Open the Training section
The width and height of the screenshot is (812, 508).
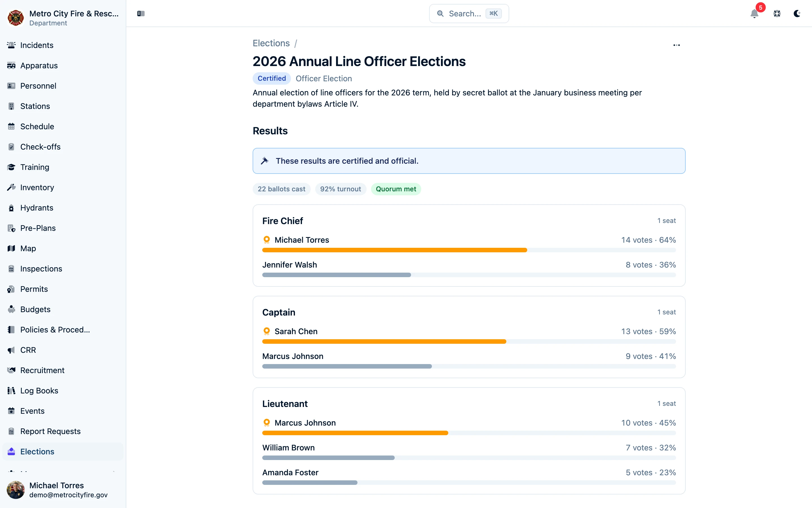coord(63,167)
